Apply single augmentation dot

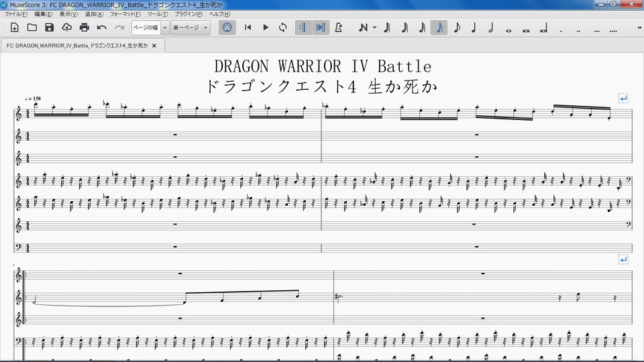tap(561, 30)
